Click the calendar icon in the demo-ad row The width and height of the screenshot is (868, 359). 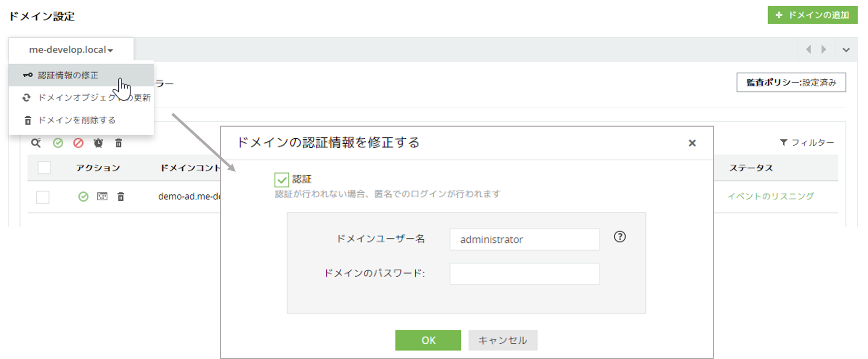click(x=102, y=197)
